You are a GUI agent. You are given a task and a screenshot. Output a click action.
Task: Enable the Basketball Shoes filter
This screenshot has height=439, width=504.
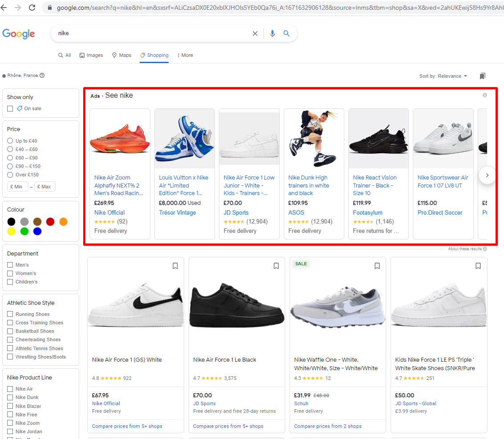(x=10, y=331)
